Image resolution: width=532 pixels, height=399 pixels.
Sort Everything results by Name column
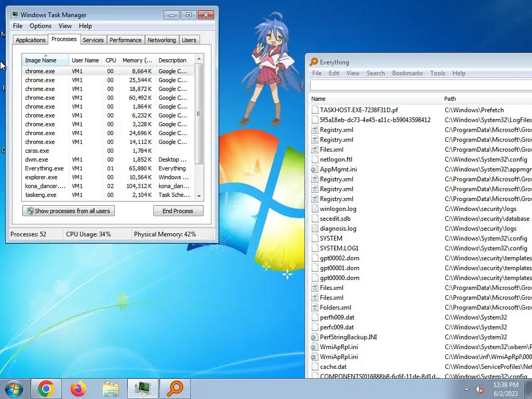pos(375,99)
